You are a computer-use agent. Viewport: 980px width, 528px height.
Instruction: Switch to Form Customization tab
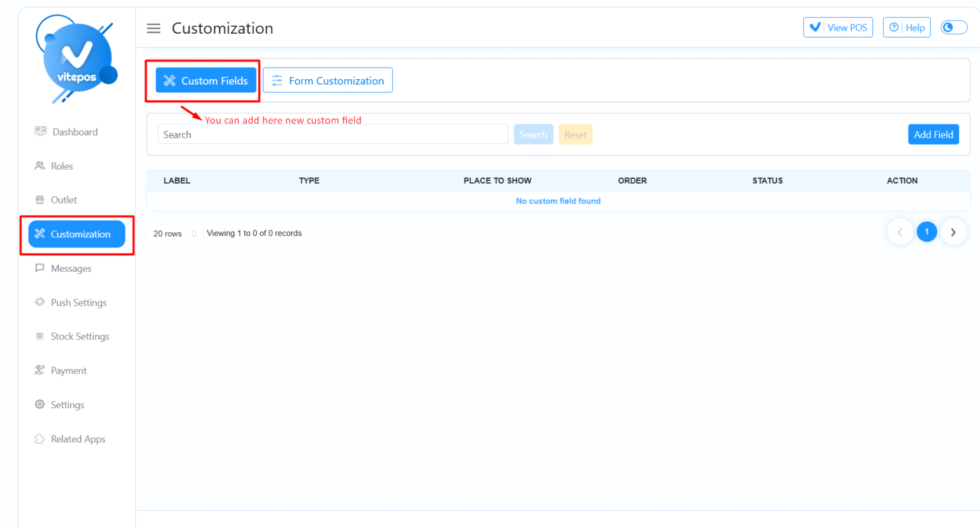[x=328, y=80]
